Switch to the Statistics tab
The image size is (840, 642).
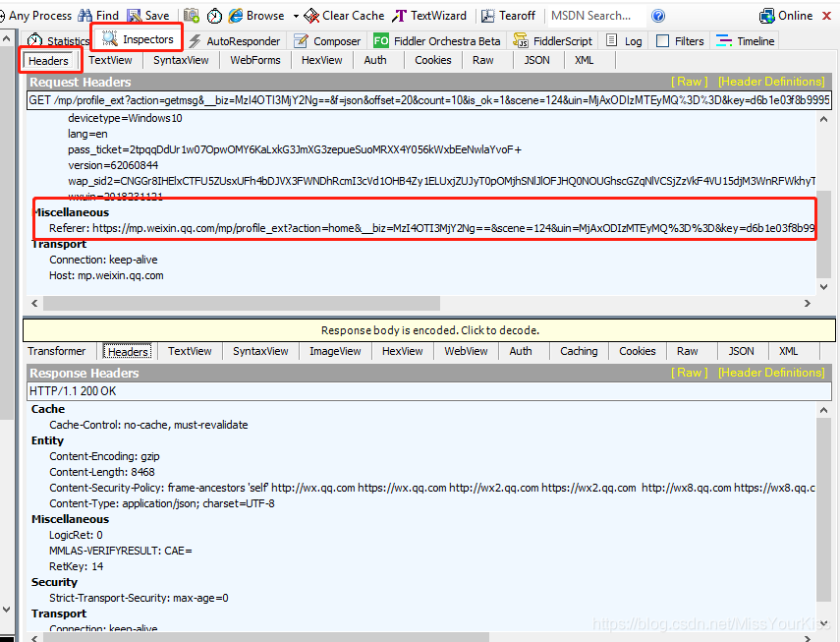[58, 40]
